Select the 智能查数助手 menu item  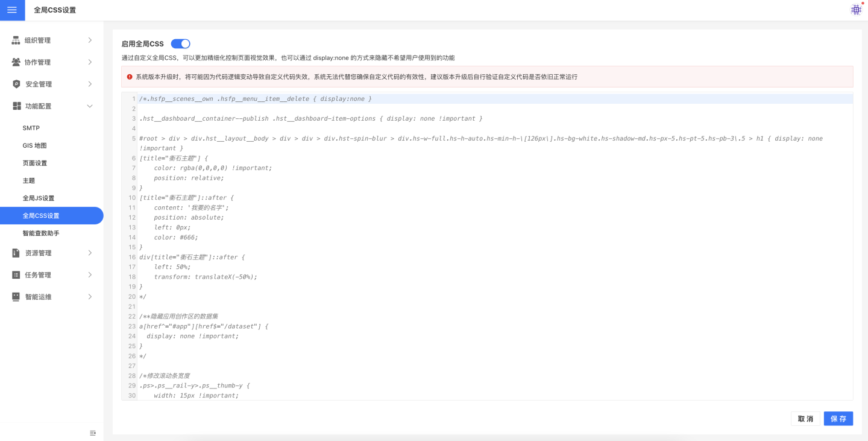[x=41, y=233]
